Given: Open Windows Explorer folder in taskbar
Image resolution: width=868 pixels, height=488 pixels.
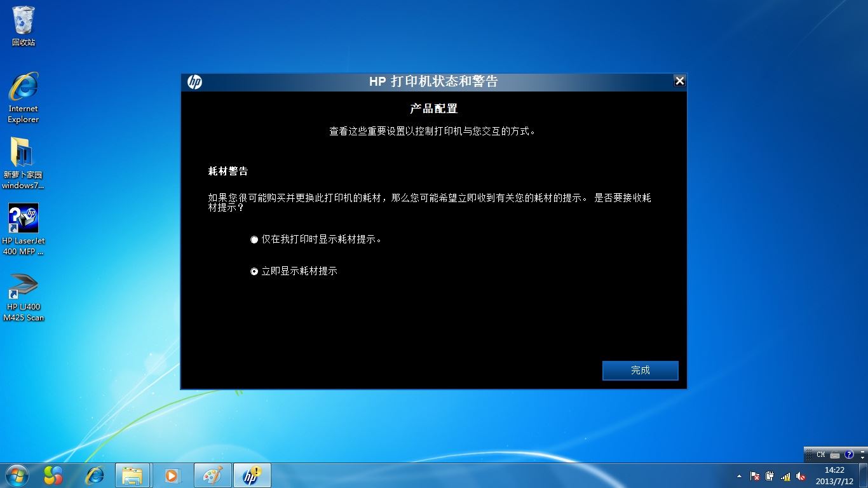Looking at the screenshot, I should coord(132,475).
